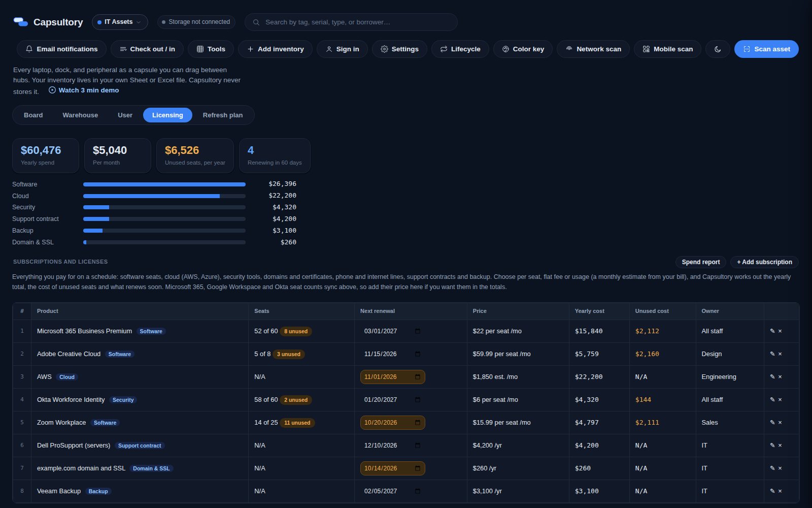Viewport: 812px width, 508px height.
Task: Open the Check out / in panel
Action: (x=147, y=49)
